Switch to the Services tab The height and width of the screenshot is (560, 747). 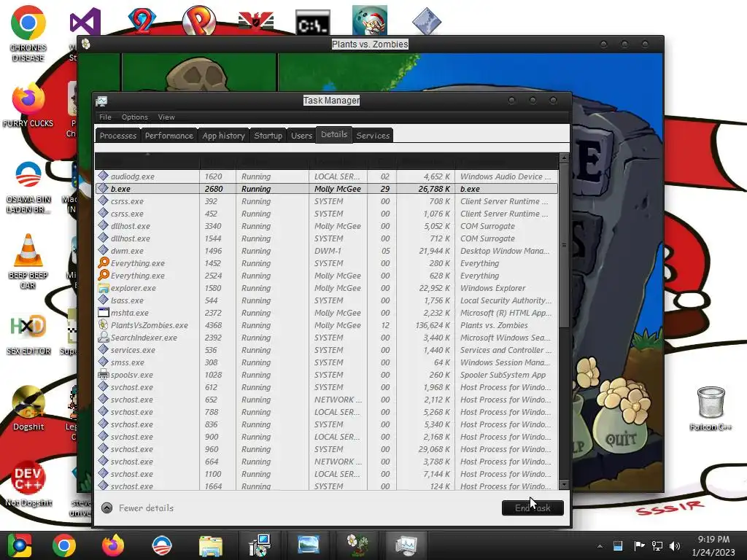(373, 136)
